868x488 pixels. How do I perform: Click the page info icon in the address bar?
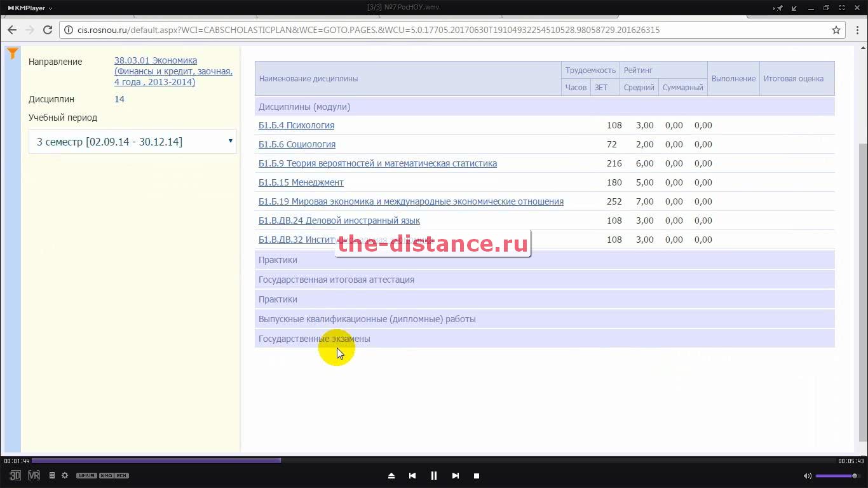pyautogui.click(x=69, y=30)
